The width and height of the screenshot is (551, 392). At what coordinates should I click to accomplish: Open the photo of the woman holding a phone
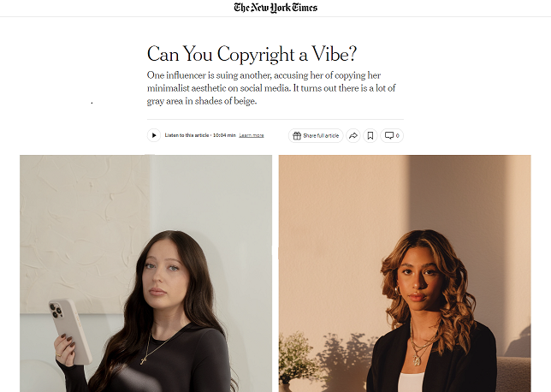pyautogui.click(x=145, y=274)
